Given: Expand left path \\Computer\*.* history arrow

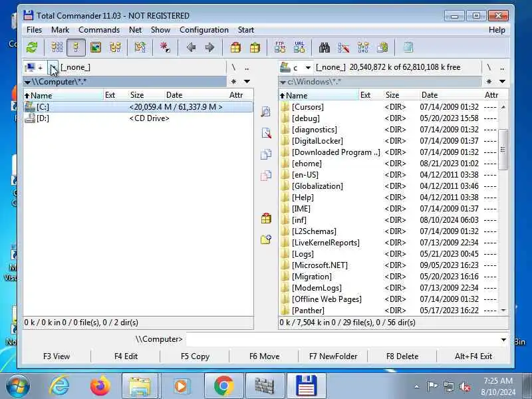Looking at the screenshot, I should (x=28, y=82).
